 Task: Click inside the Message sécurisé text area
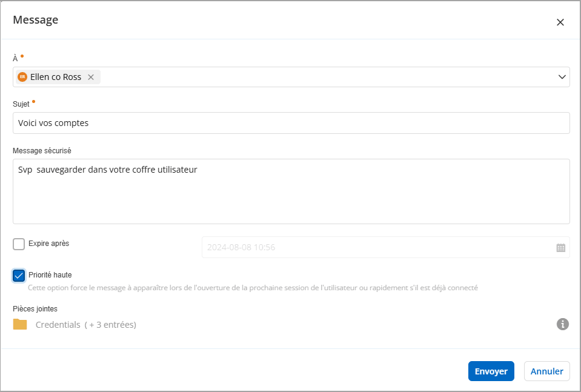[291, 191]
